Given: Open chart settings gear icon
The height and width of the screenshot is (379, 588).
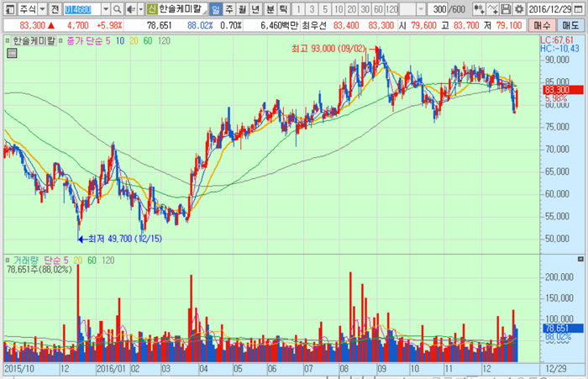Looking at the screenshot, I should click(x=520, y=8).
